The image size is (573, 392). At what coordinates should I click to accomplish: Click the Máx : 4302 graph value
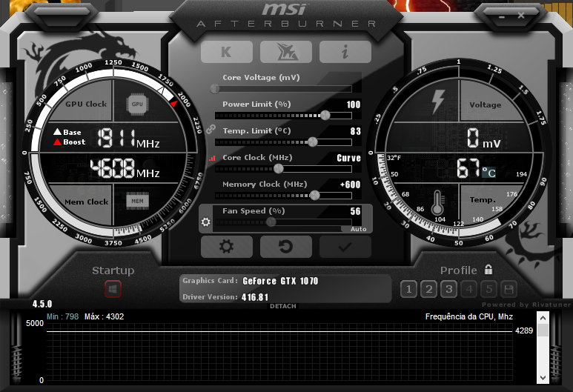click(x=105, y=316)
